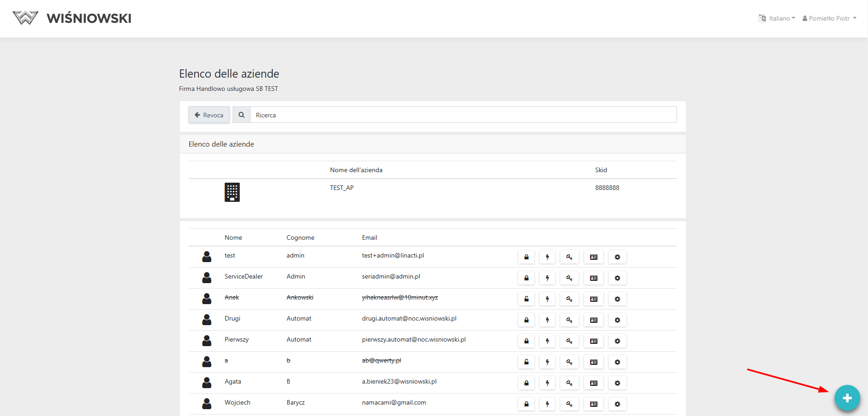Click the Wiśniowski logo
The image size is (868, 416).
72,18
